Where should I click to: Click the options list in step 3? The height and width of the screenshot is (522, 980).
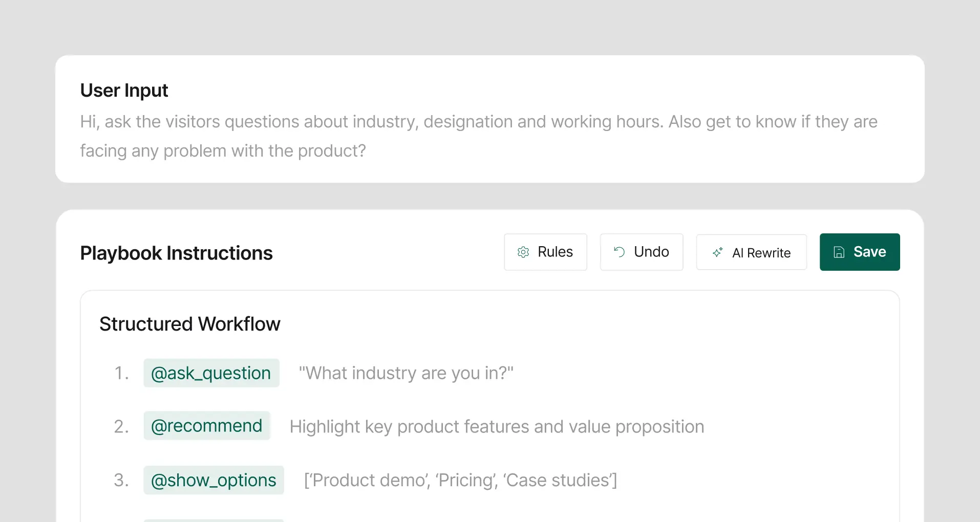[x=460, y=480]
